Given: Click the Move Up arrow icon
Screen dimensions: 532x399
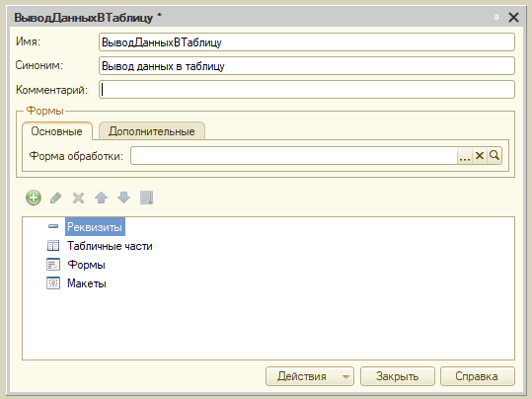Looking at the screenshot, I should pyautogui.click(x=101, y=198).
